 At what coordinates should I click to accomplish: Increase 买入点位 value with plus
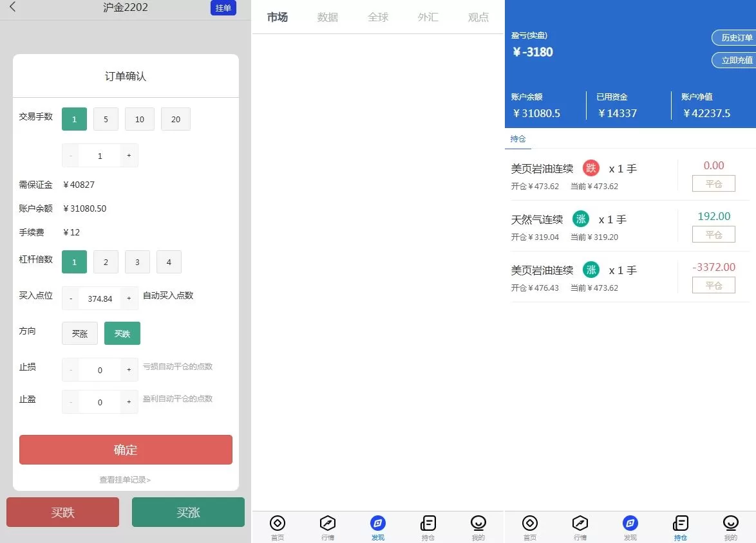pyautogui.click(x=129, y=299)
